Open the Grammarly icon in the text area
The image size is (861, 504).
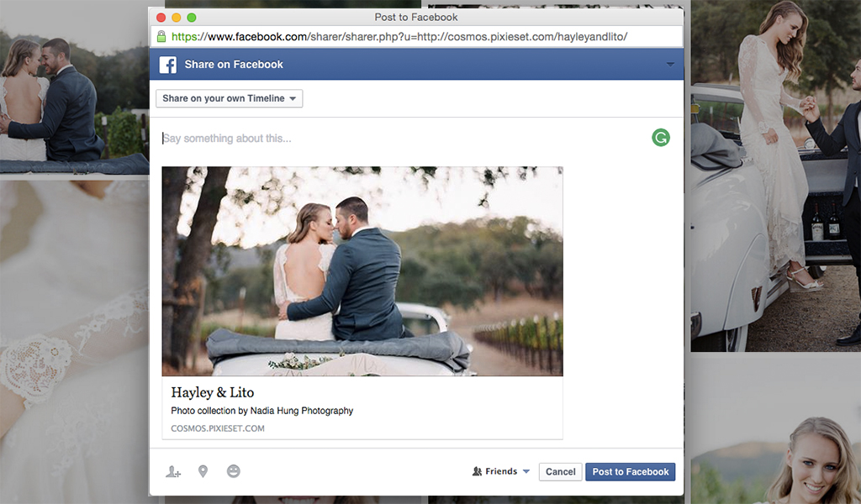pos(660,137)
